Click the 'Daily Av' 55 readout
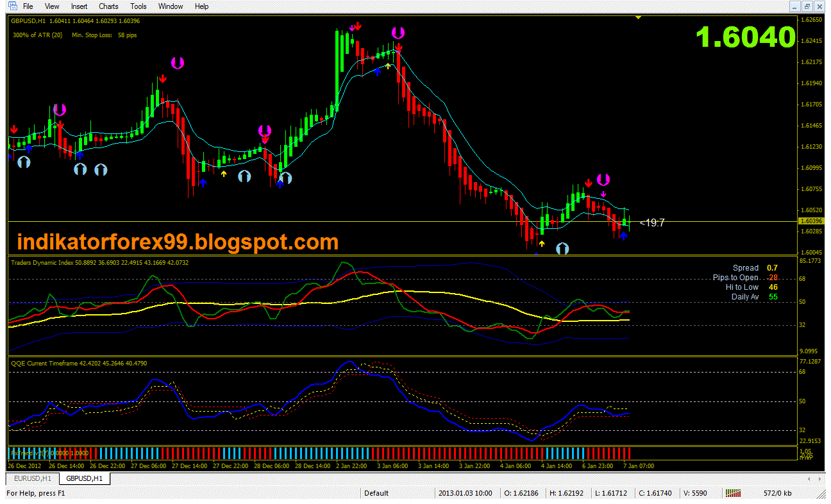This screenshot has height=504, width=831. 755,297
